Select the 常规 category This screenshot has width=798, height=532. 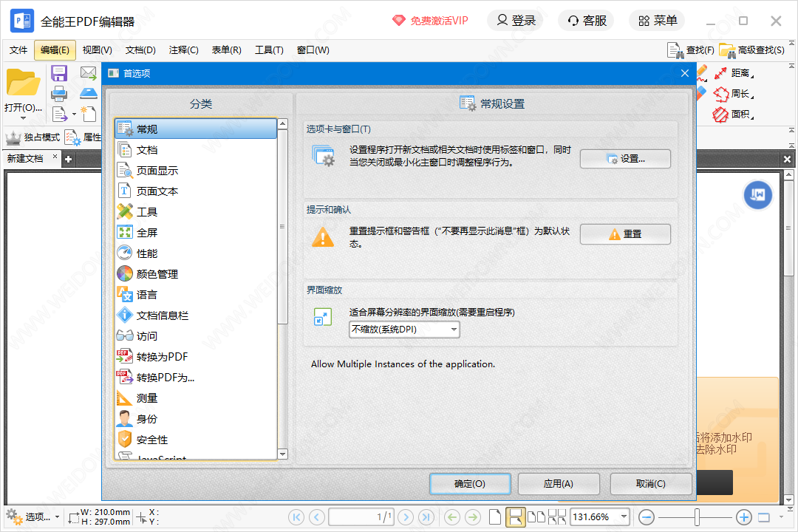click(x=196, y=129)
